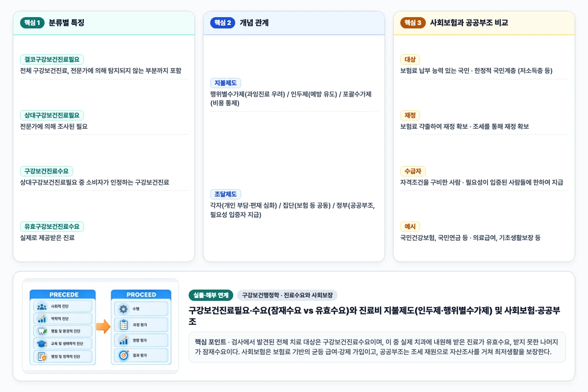This screenshot has width=588, height=392.
Task: Click the text 실제로 제공받은 진료
Action: (47, 238)
